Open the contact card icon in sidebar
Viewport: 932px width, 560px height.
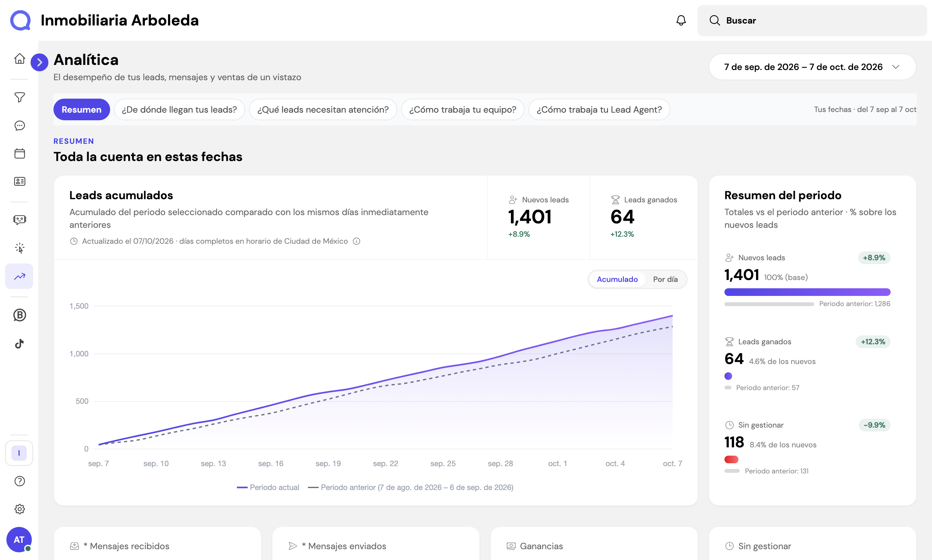(20, 181)
